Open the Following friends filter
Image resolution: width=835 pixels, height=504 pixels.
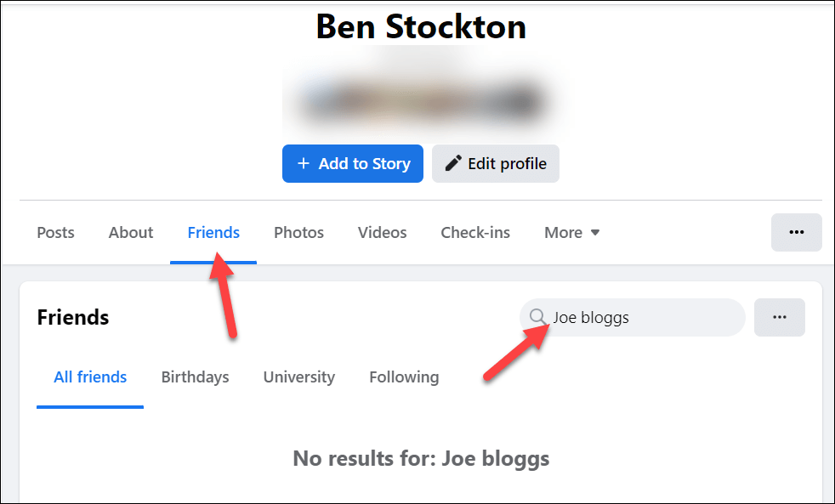(x=404, y=377)
